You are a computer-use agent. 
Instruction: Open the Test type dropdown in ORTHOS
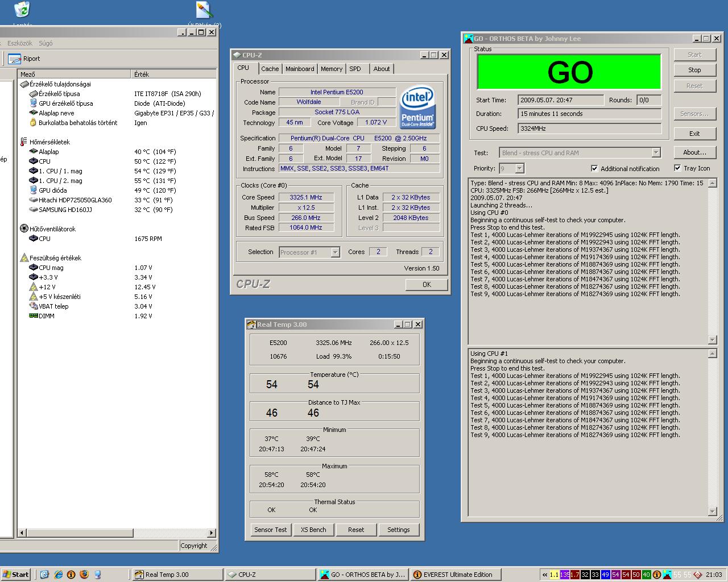coord(656,153)
